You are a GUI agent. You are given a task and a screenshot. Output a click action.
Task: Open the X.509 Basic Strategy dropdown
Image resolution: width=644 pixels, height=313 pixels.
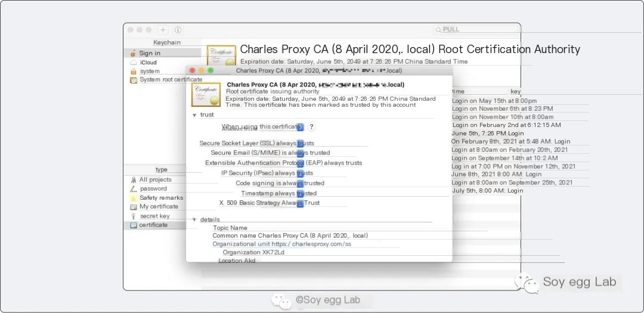pyautogui.click(x=300, y=203)
